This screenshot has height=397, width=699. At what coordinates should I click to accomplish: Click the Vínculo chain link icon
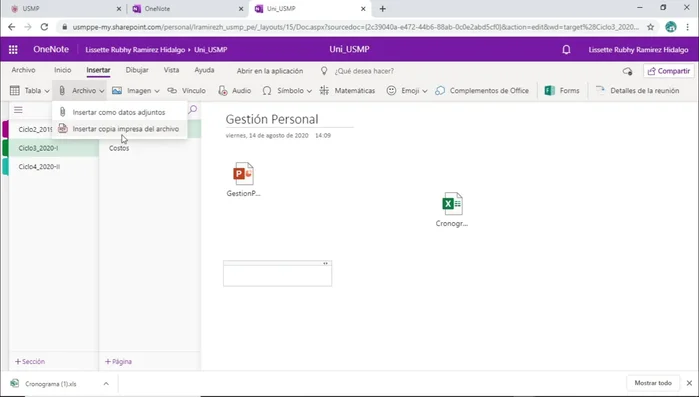[172, 90]
